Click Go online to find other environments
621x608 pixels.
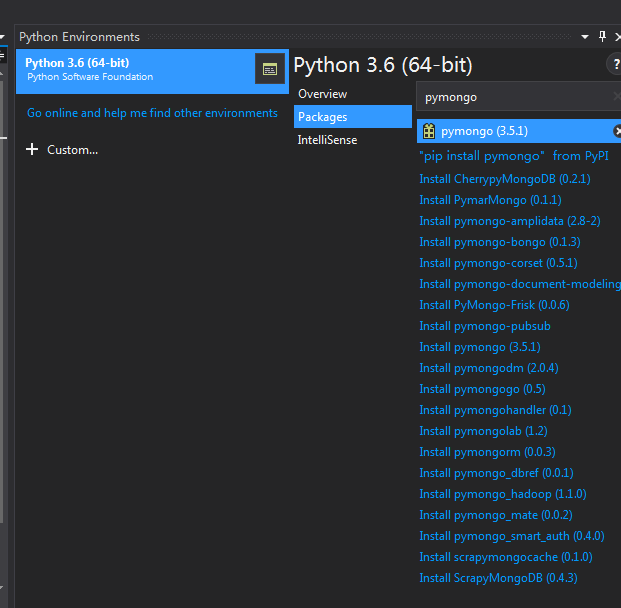[x=152, y=113]
